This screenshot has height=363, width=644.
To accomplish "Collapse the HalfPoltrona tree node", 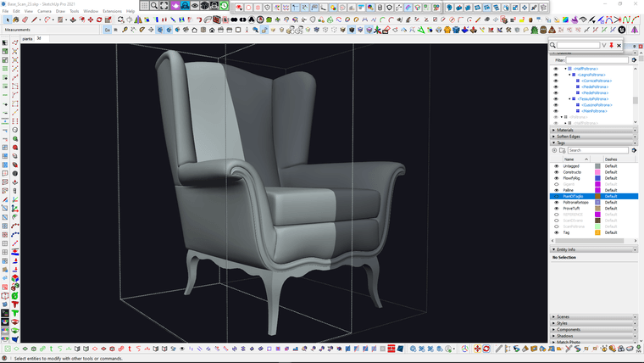I will coord(565,69).
